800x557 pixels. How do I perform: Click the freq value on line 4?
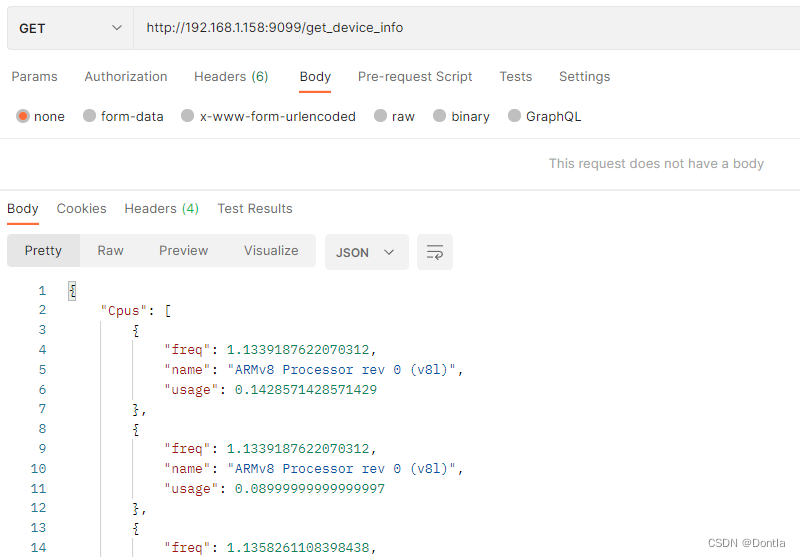[297, 350]
